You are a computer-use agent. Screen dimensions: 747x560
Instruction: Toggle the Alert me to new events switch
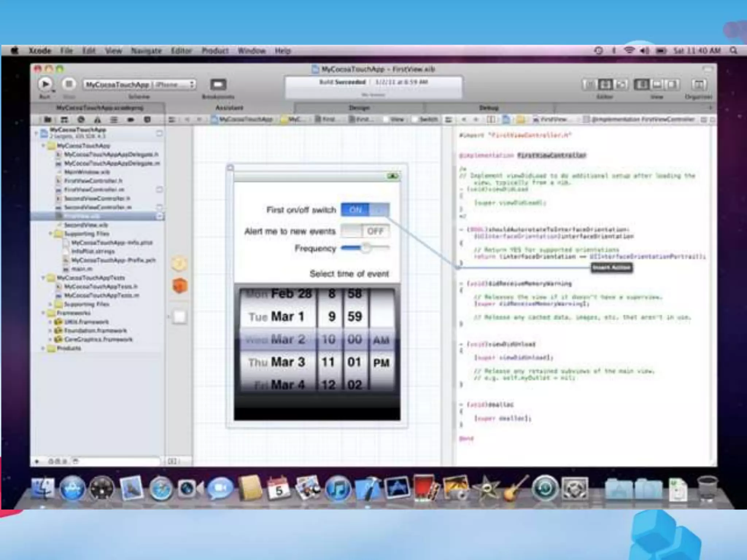[x=365, y=231]
